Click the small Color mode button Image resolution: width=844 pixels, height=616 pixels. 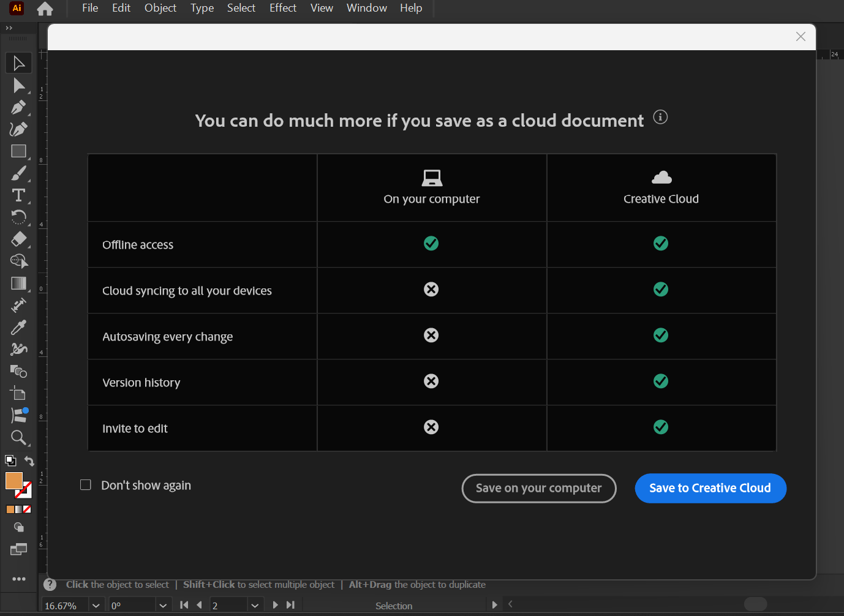[10, 509]
